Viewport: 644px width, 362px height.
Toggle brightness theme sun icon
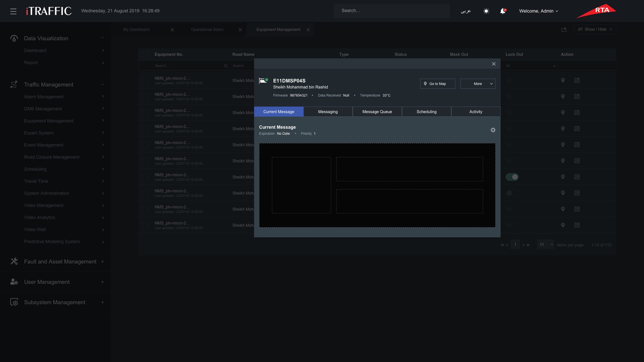pyautogui.click(x=486, y=11)
